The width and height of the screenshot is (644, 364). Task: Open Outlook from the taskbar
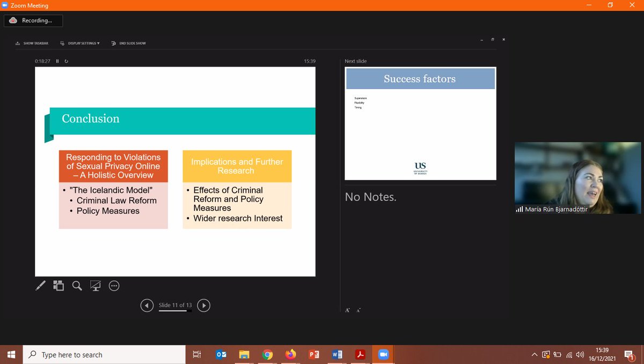[221, 354]
